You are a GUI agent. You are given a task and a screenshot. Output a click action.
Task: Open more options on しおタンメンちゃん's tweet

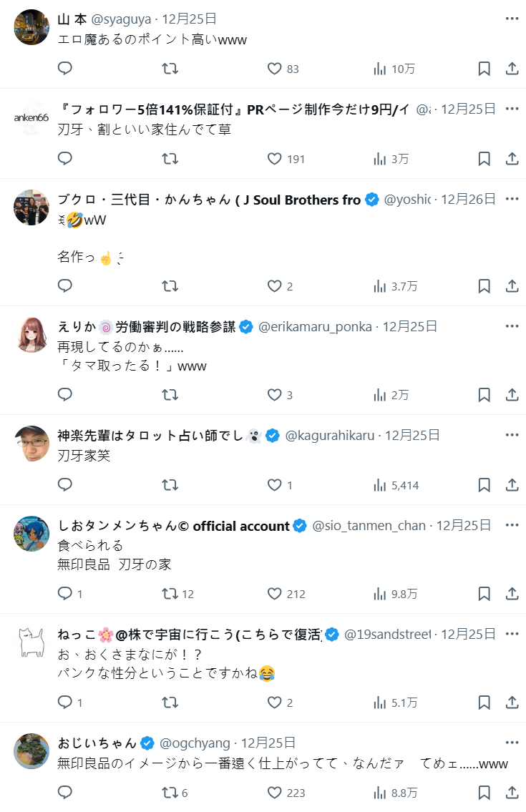pyautogui.click(x=512, y=524)
